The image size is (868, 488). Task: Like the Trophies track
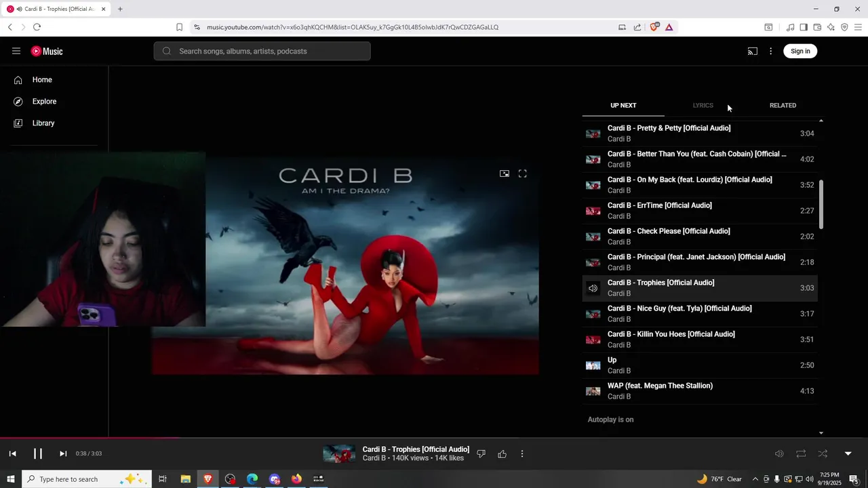pyautogui.click(x=502, y=453)
